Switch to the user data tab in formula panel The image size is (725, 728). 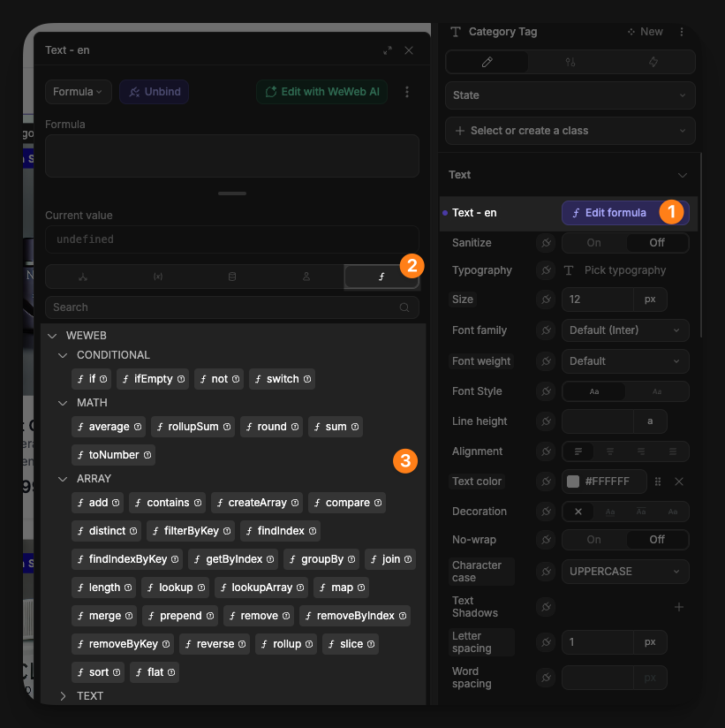(x=307, y=276)
